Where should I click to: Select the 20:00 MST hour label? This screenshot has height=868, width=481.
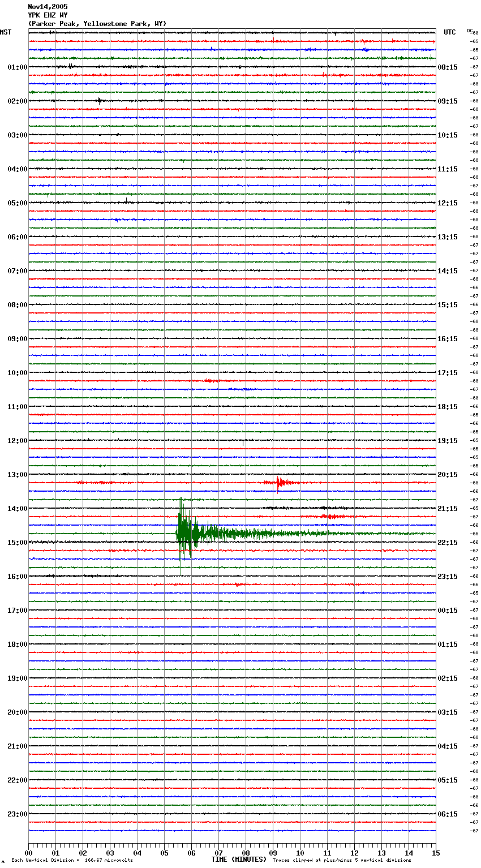18,712
